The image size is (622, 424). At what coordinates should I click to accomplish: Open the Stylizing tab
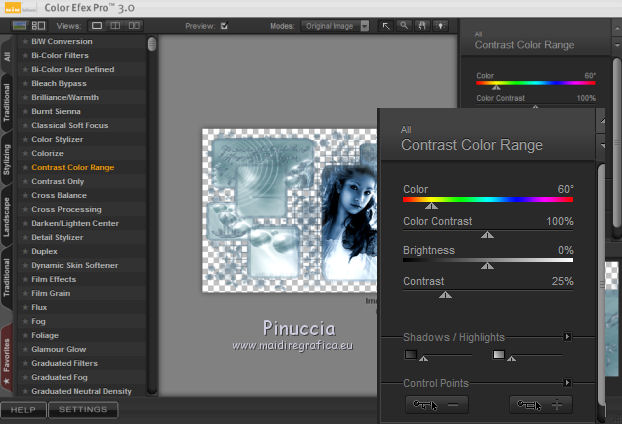(7, 159)
